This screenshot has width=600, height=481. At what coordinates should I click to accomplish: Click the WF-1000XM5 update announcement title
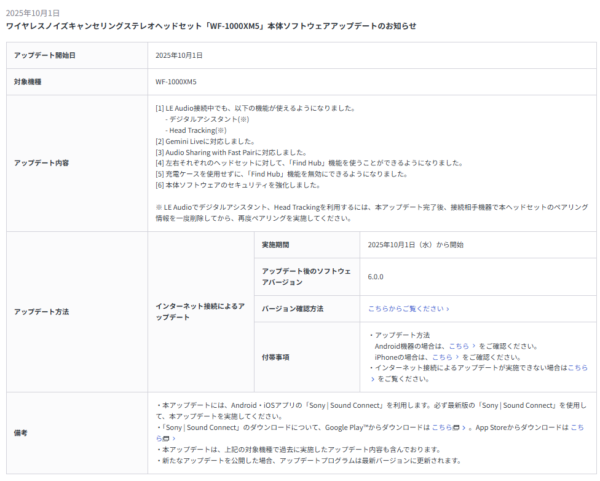[x=211, y=25]
